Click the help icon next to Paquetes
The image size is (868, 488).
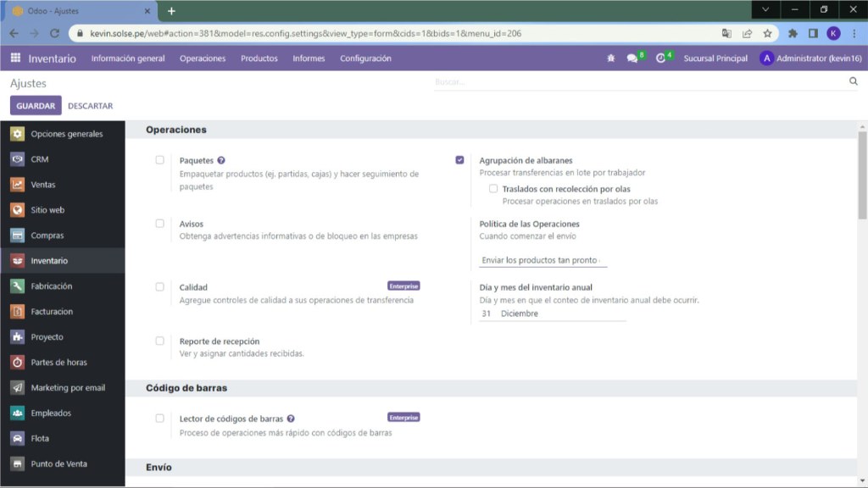(221, 160)
